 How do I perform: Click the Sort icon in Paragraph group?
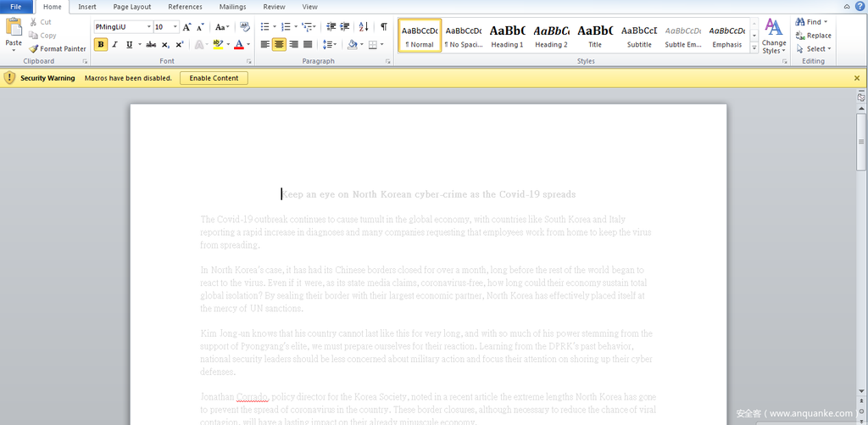[364, 27]
